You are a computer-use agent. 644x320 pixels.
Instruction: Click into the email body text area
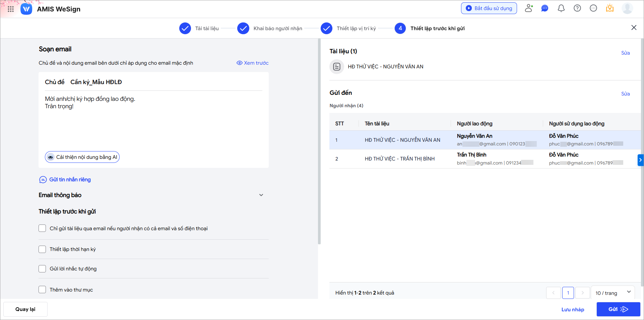point(153,121)
